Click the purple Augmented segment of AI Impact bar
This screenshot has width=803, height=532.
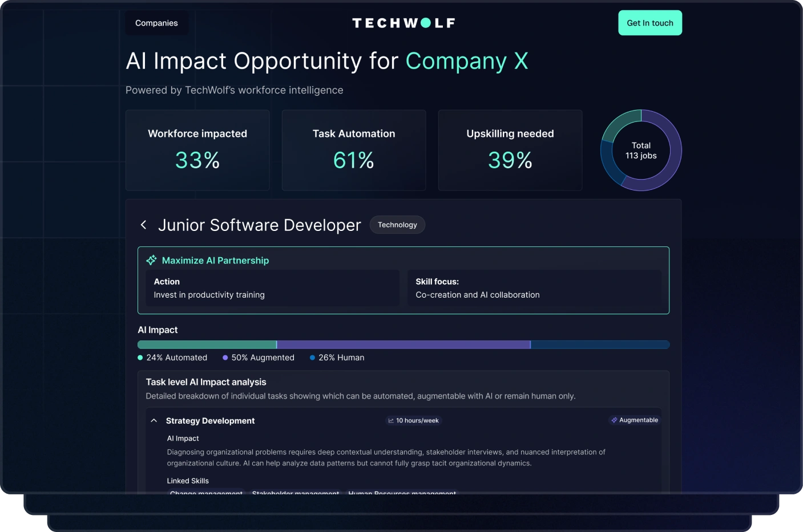tap(403, 344)
